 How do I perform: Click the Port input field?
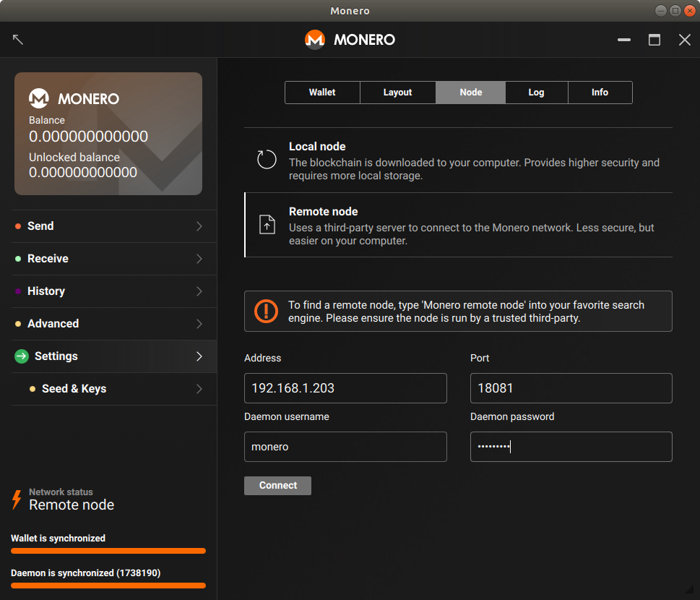pyautogui.click(x=571, y=388)
